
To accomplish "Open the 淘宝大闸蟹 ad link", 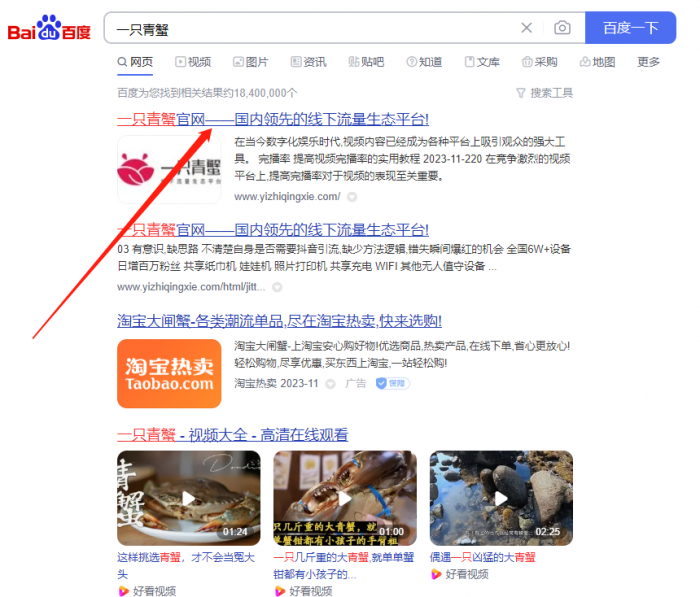I will point(279,321).
